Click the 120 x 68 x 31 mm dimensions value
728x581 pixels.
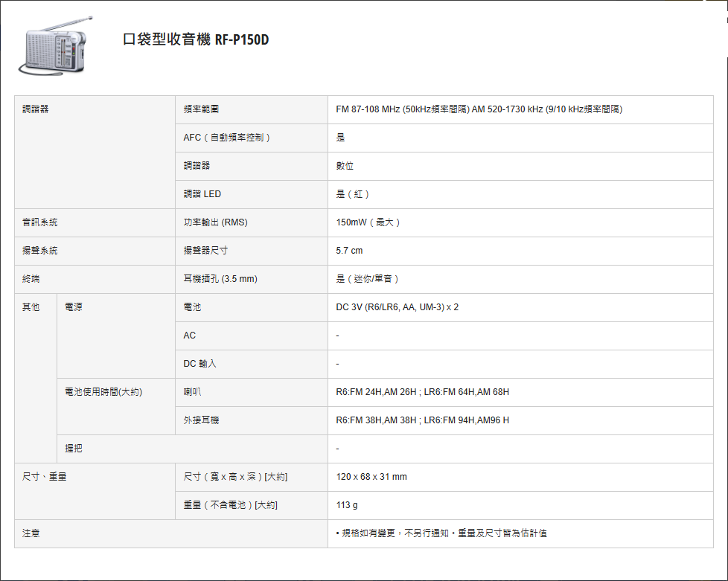click(371, 477)
